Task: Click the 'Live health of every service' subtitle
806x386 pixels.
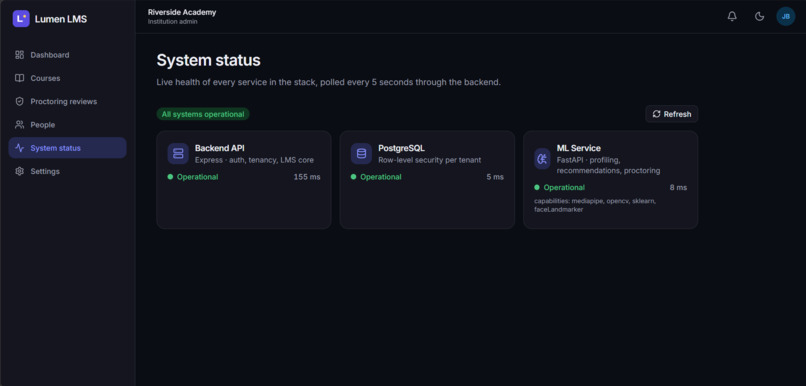Action: pos(328,82)
